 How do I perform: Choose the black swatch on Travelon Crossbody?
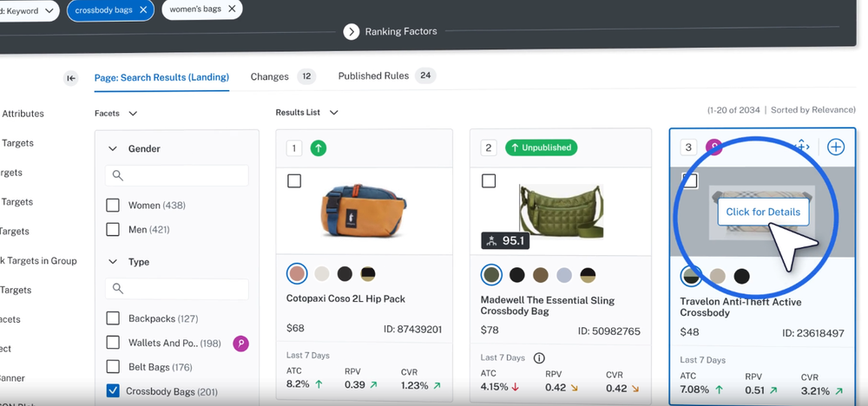coord(741,276)
